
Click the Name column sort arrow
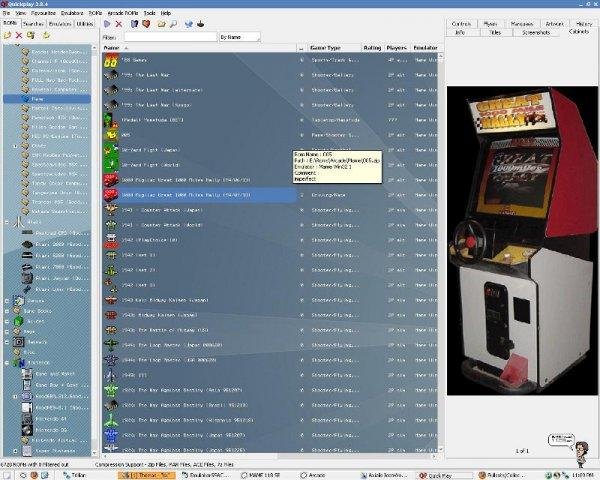126,48
